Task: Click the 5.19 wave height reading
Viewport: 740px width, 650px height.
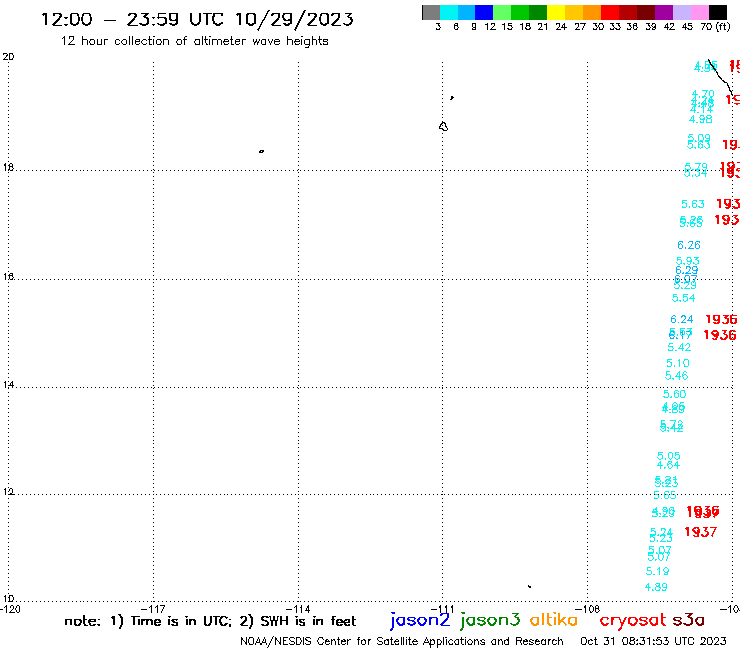Action: (x=657, y=571)
